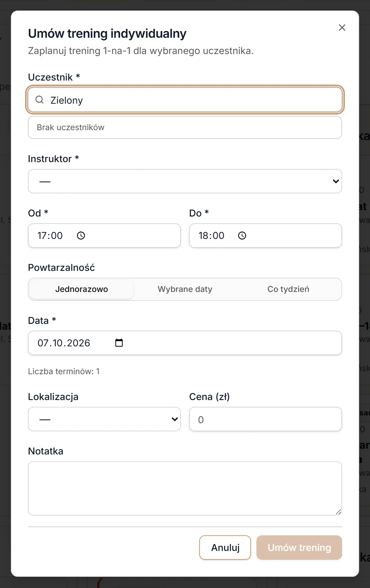
Task: Click the Brak uczestników results list
Action: (185, 127)
